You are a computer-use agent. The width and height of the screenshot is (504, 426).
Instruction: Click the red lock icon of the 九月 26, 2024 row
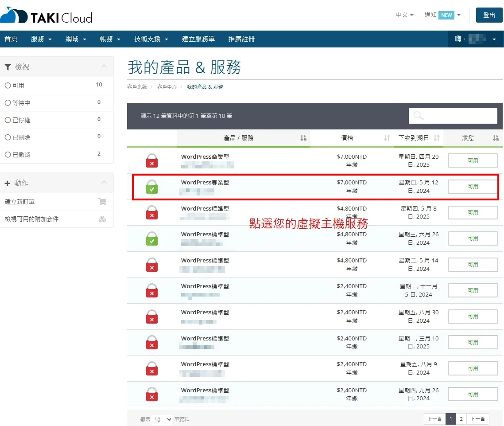click(152, 394)
